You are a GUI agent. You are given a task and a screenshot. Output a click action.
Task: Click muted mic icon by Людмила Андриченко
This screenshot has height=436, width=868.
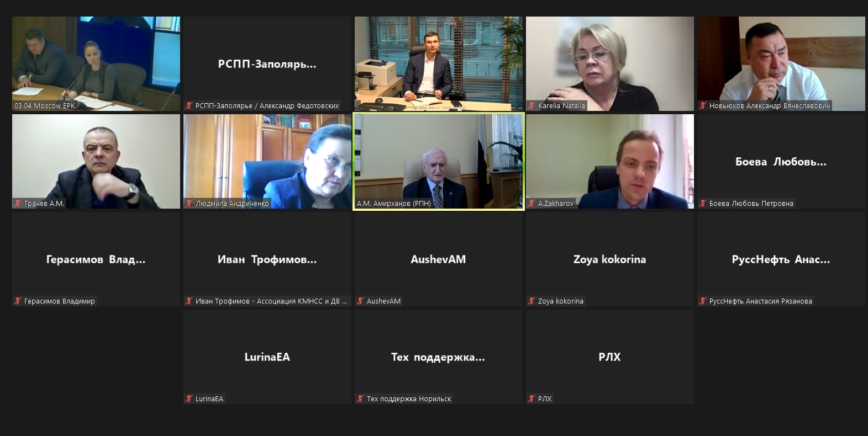point(189,204)
